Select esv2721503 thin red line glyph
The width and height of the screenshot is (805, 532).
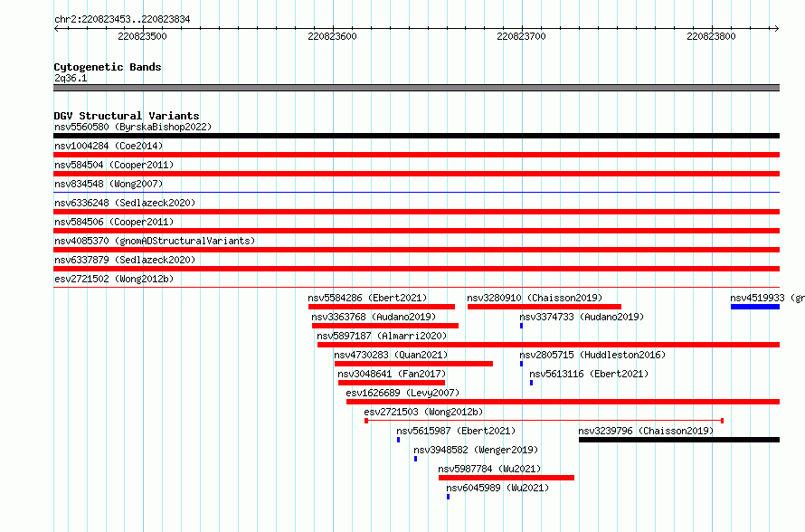(545, 421)
